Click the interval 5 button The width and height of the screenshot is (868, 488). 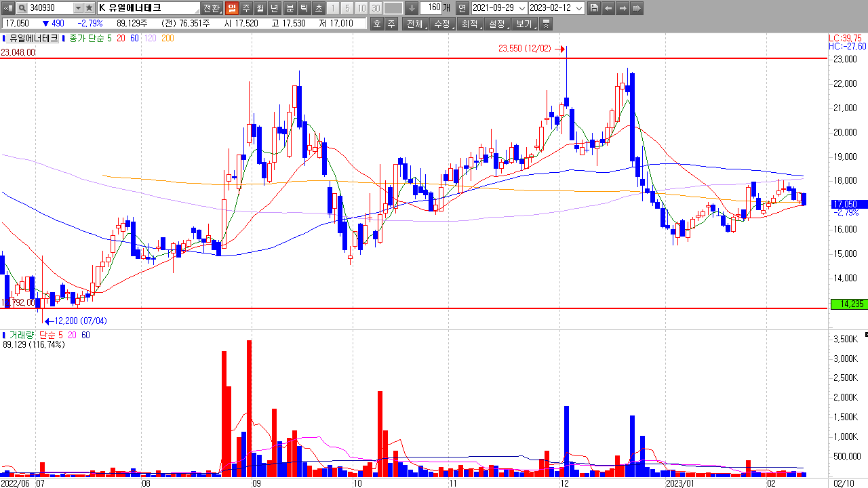click(347, 8)
